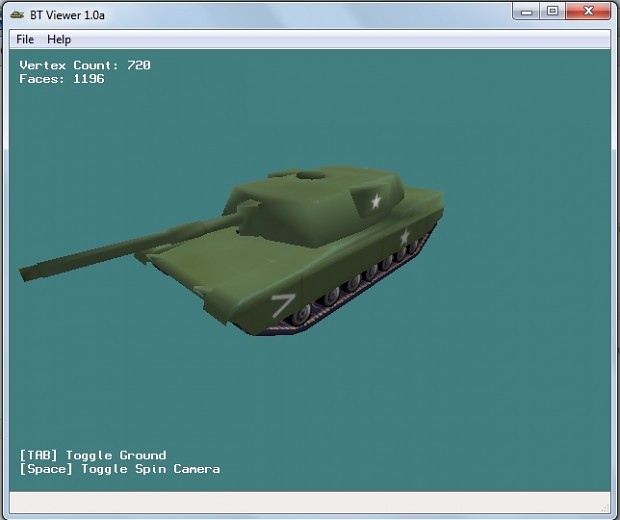Viewport: 620px width, 520px height.
Task: Open the File menu
Action: click(25, 39)
